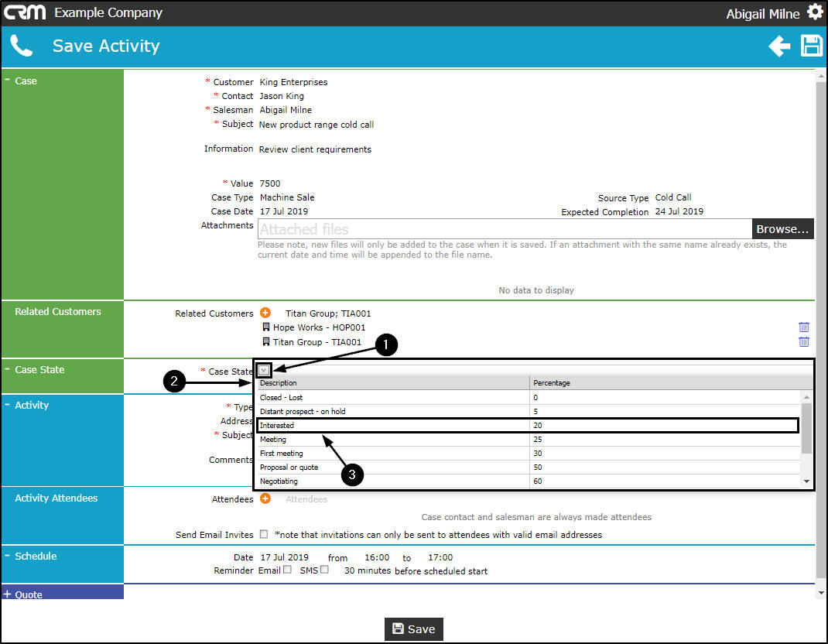Click the Save button at bottom
Screen dimensions: 828x644
[x=413, y=629]
